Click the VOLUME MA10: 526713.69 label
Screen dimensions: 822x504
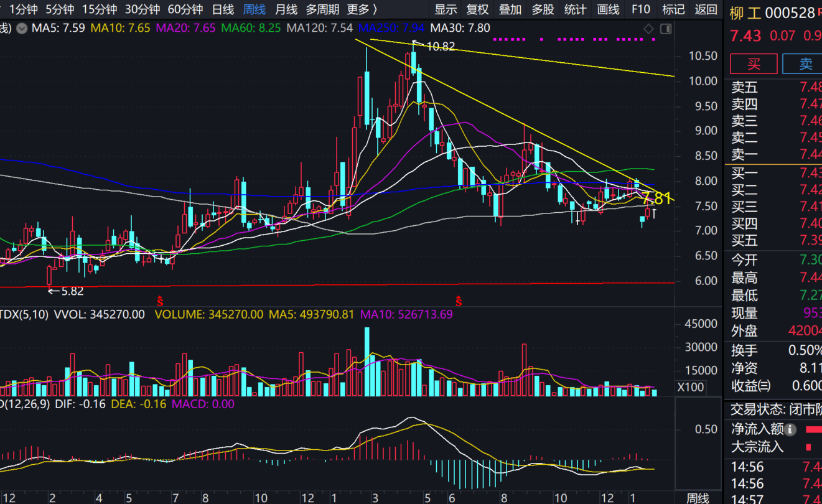(406, 315)
